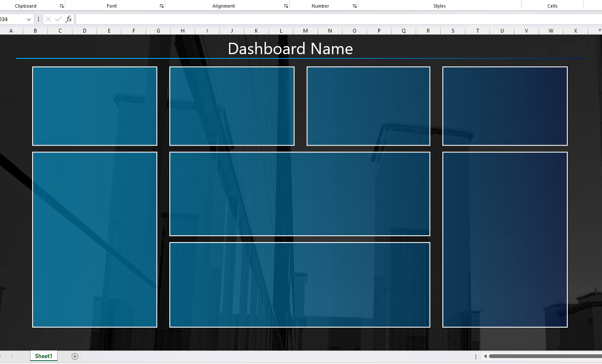
Task: Click the Enter checkmark icon in formula bar
Action: point(58,19)
